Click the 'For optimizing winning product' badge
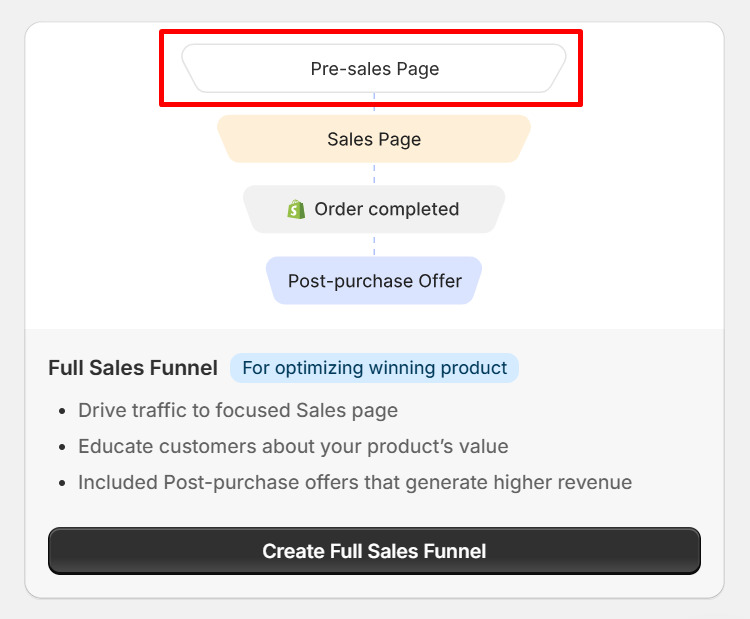The image size is (750, 619). coord(375,368)
